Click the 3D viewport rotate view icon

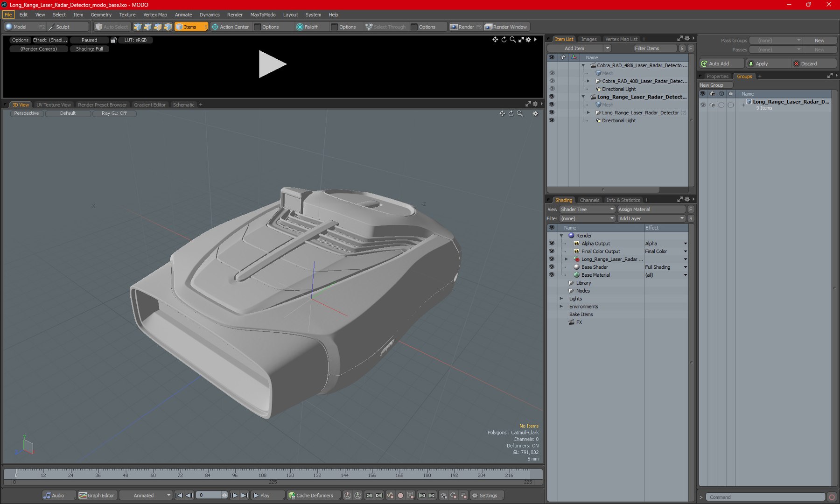(511, 113)
